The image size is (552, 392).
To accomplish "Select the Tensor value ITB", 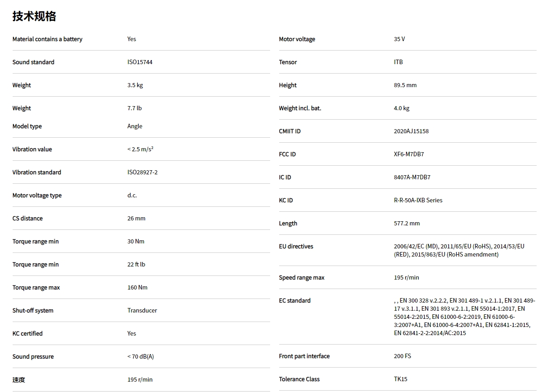I will 398,62.
